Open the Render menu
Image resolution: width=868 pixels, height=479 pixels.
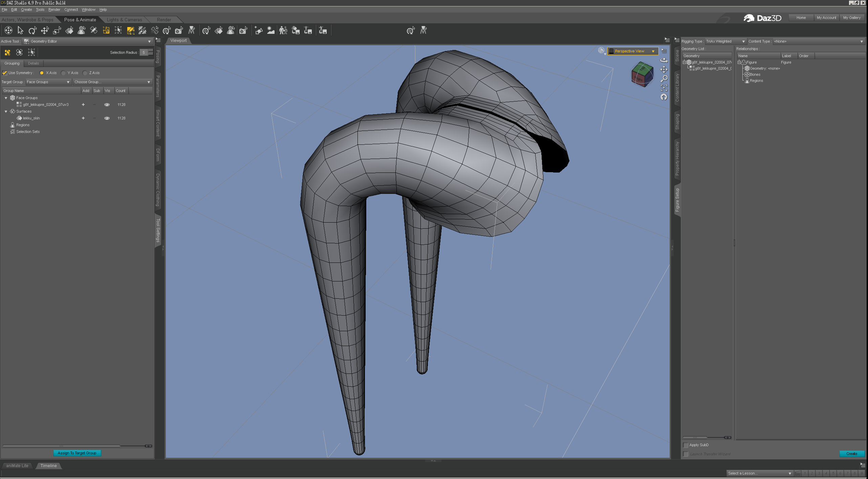tap(54, 10)
